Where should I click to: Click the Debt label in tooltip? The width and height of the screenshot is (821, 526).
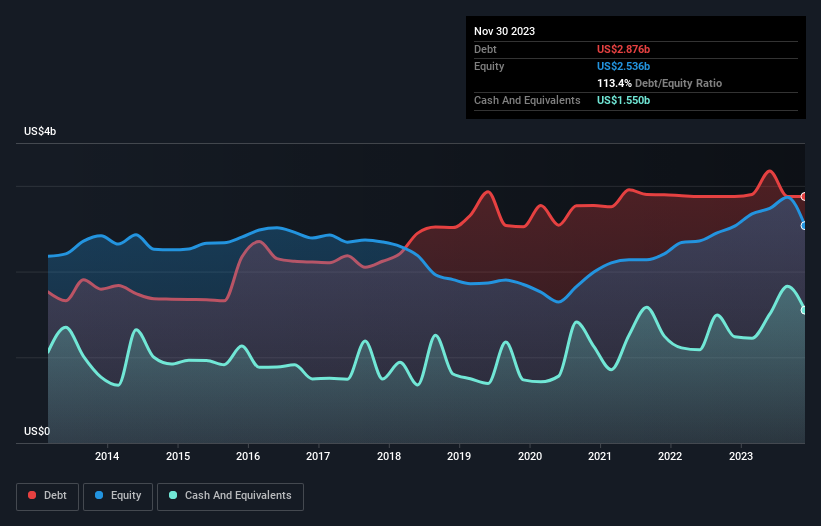[x=485, y=49]
